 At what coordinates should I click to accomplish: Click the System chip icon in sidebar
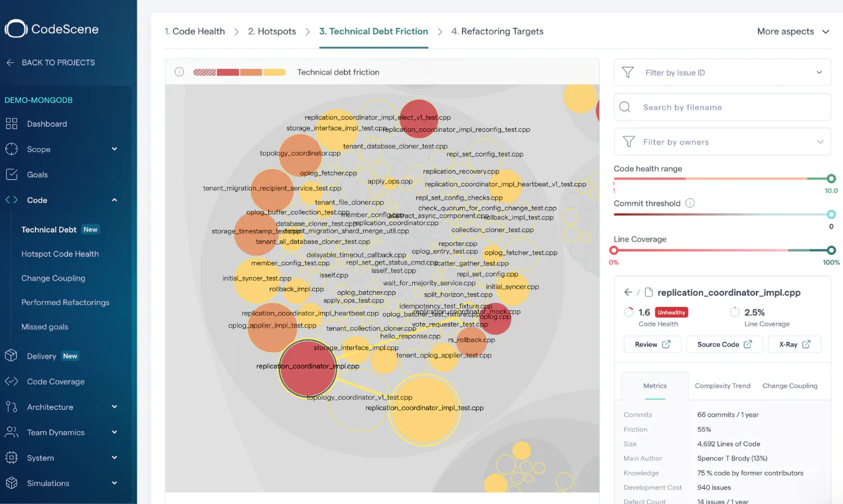tap(11, 458)
